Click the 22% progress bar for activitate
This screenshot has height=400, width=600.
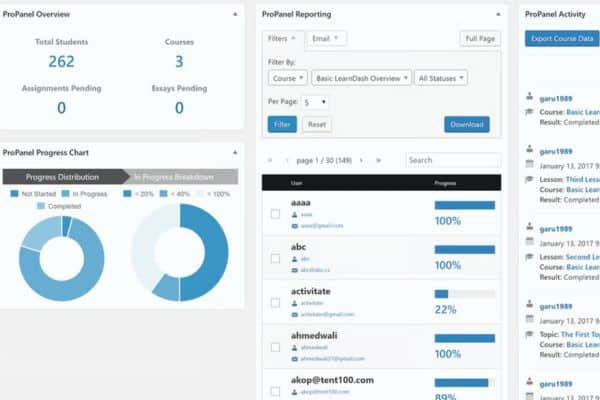click(x=465, y=294)
